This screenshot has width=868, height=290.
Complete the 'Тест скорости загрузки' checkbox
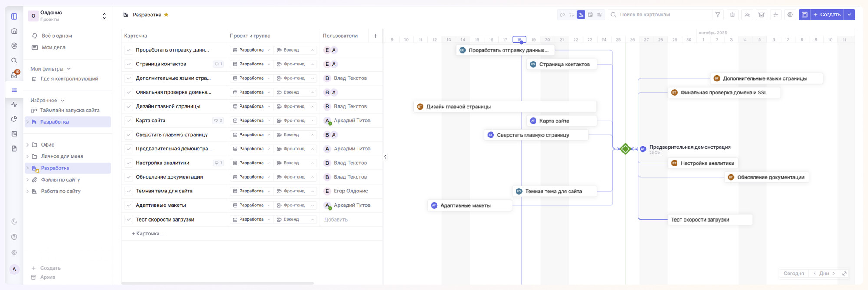pyautogui.click(x=128, y=220)
